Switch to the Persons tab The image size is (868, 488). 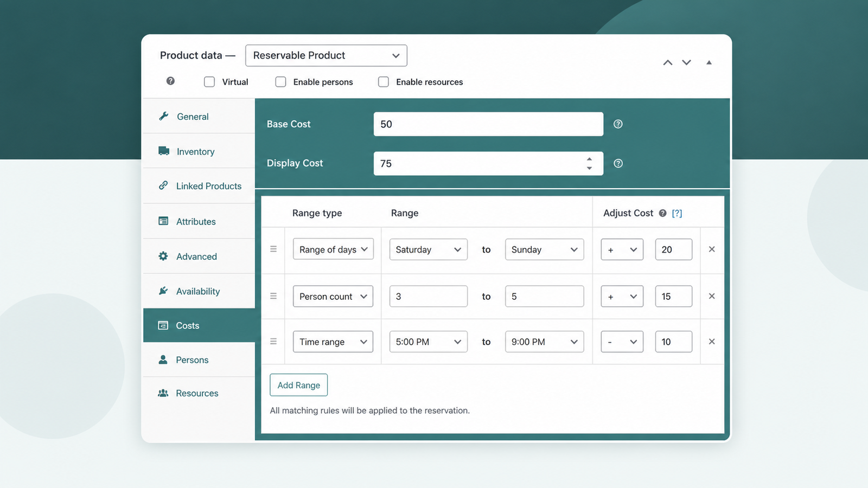199,359
